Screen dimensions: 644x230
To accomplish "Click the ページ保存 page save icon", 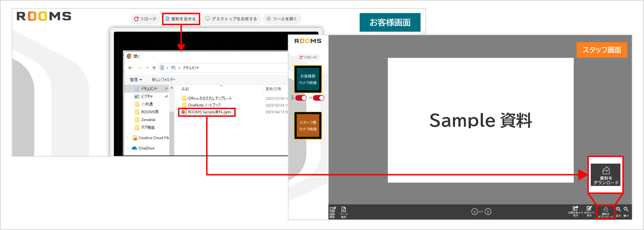I will pos(344,210).
